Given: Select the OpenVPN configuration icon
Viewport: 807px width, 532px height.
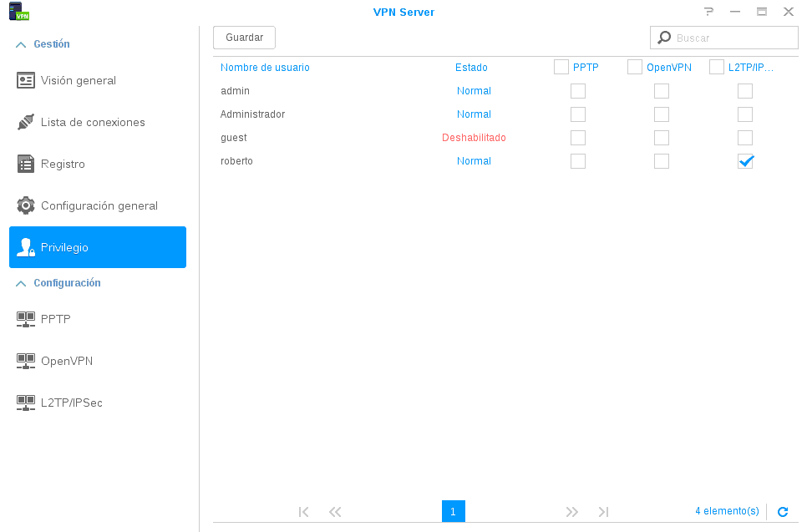Looking at the screenshot, I should coord(26,361).
